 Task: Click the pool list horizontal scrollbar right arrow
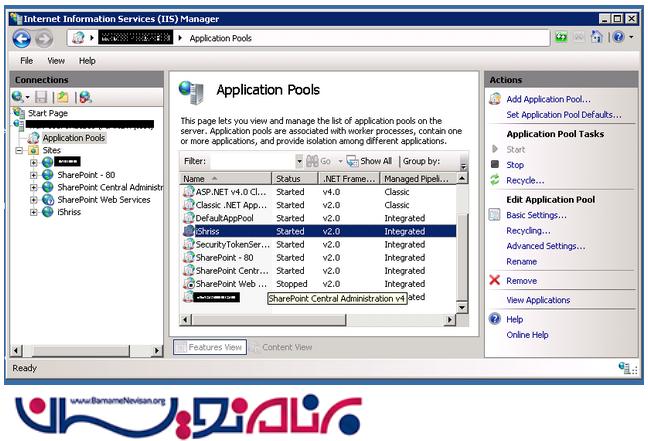pos(450,319)
